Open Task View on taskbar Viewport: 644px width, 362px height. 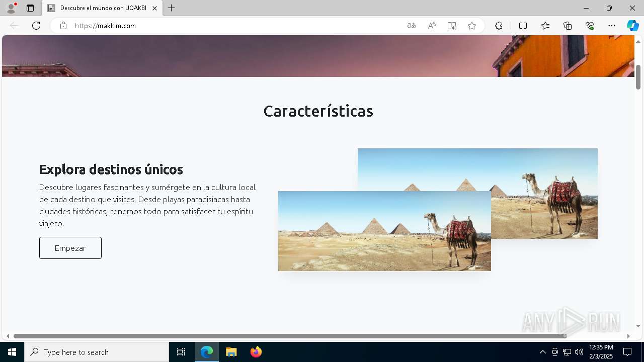(x=181, y=352)
